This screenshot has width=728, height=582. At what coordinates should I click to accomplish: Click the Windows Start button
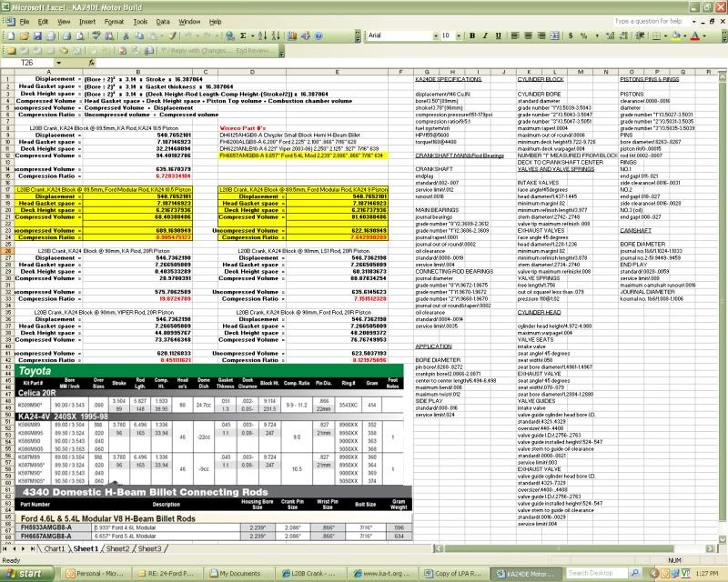pos(27,574)
